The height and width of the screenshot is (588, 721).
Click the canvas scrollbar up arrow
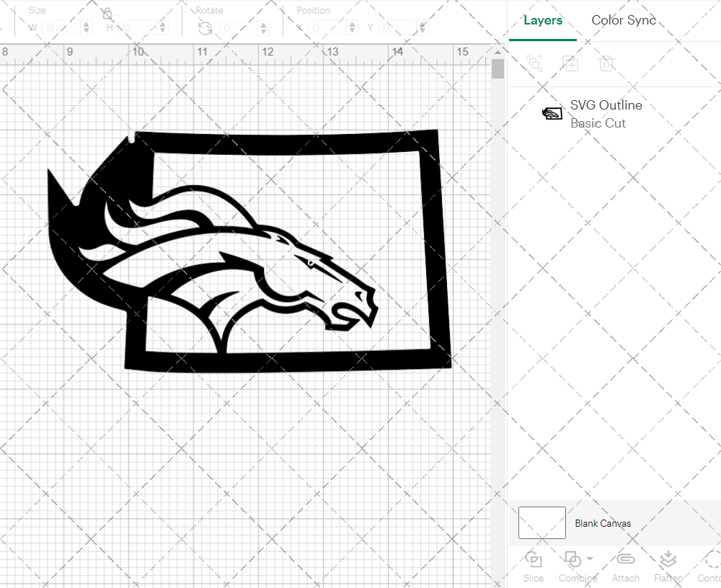497,52
